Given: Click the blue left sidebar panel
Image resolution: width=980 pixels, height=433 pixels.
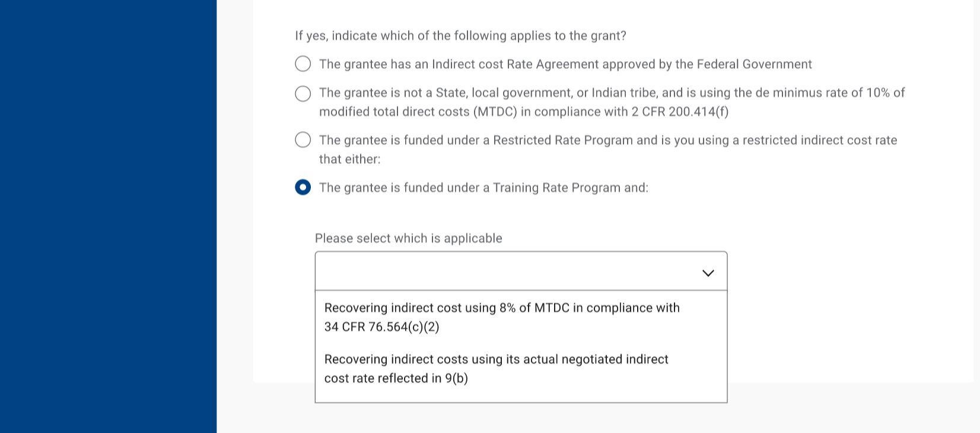Looking at the screenshot, I should pos(108,216).
